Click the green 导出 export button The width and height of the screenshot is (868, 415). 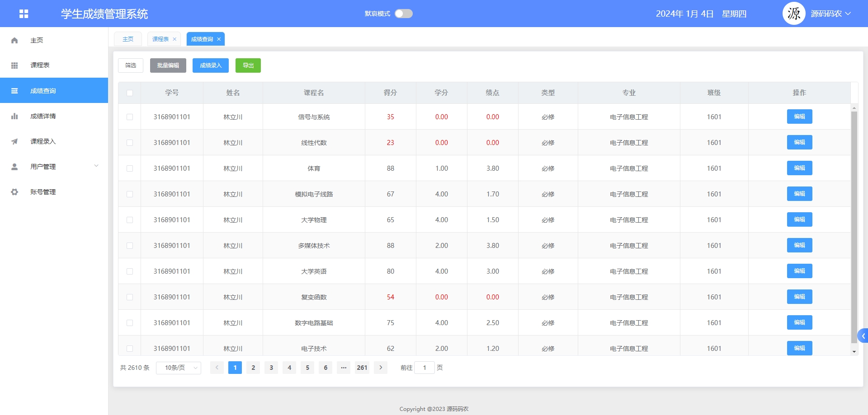[248, 65]
